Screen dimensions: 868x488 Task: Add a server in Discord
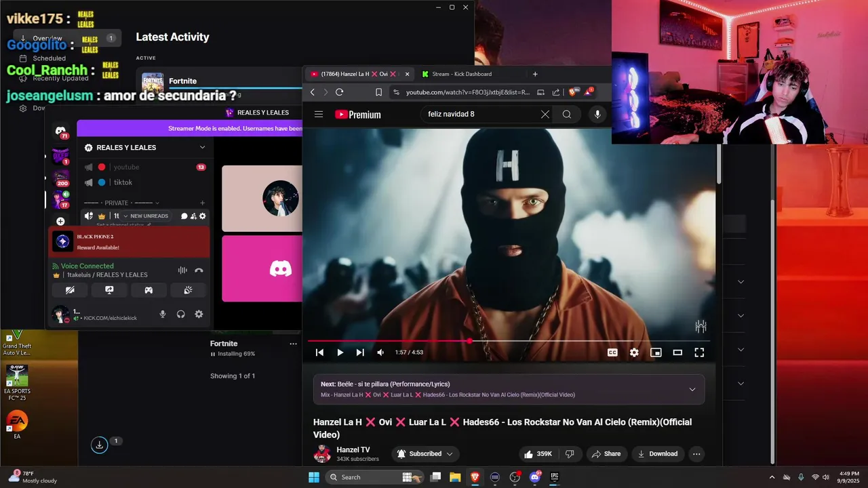tap(60, 222)
